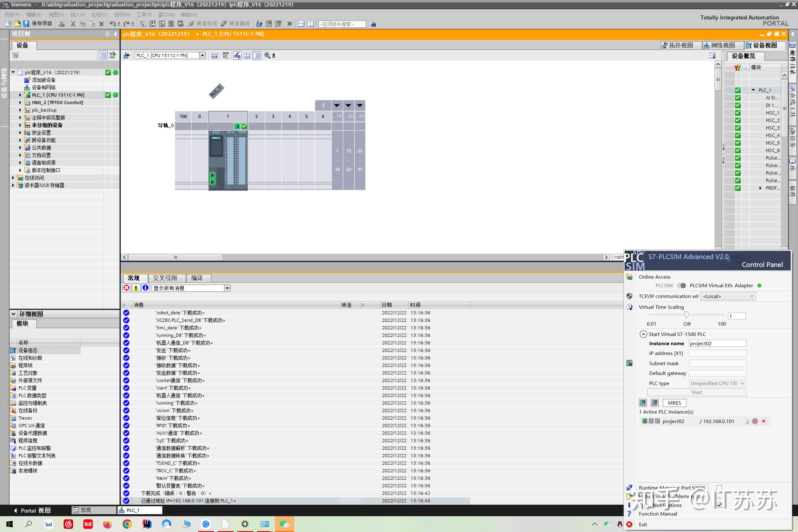Uncheck the Notifications checkbox in PLCSIM panel
The width and height of the screenshot is (798, 532).
pyautogui.click(x=719, y=505)
